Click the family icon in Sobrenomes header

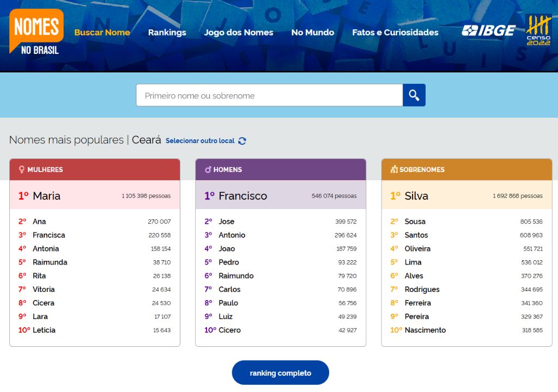pos(394,169)
